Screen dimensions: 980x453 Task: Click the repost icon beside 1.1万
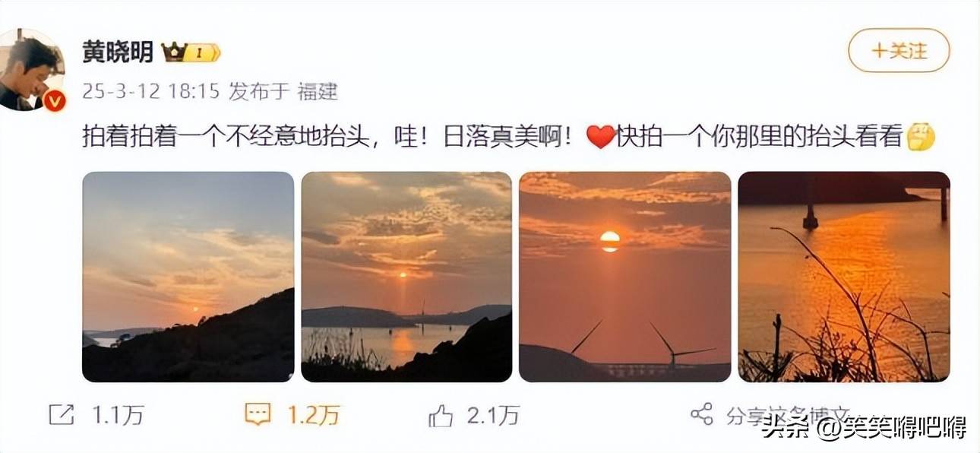62,414
